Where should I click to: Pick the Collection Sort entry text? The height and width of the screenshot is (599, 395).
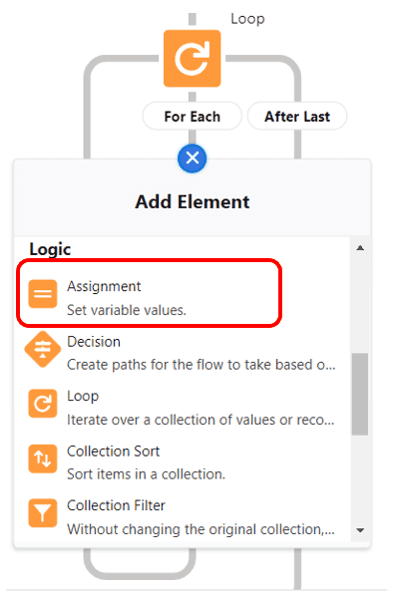pyautogui.click(x=113, y=451)
